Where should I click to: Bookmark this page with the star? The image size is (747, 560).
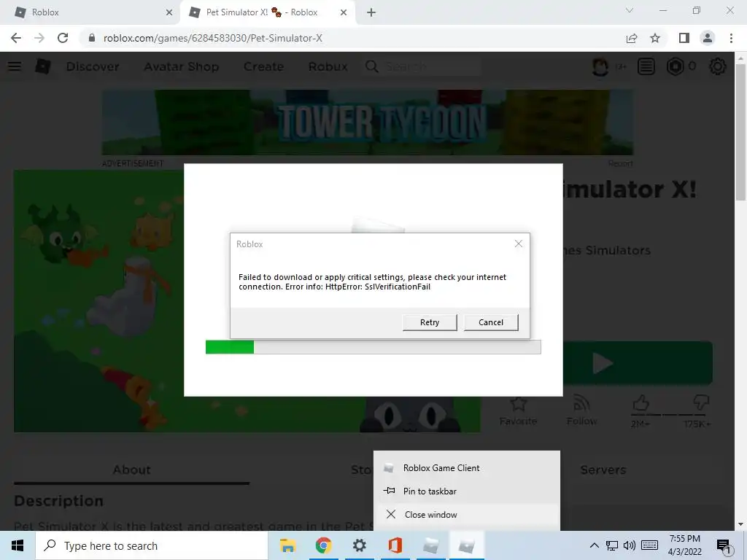pos(655,38)
